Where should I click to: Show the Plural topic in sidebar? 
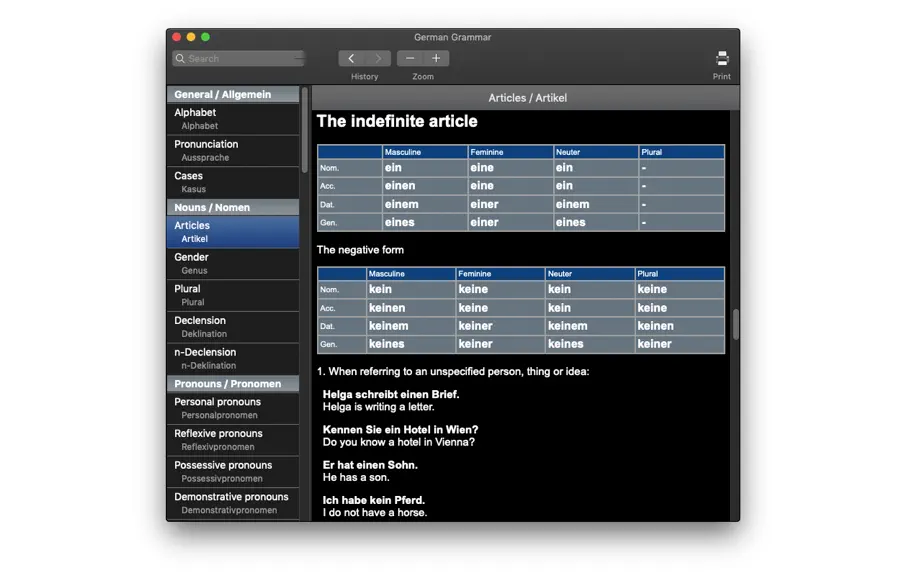click(233, 295)
